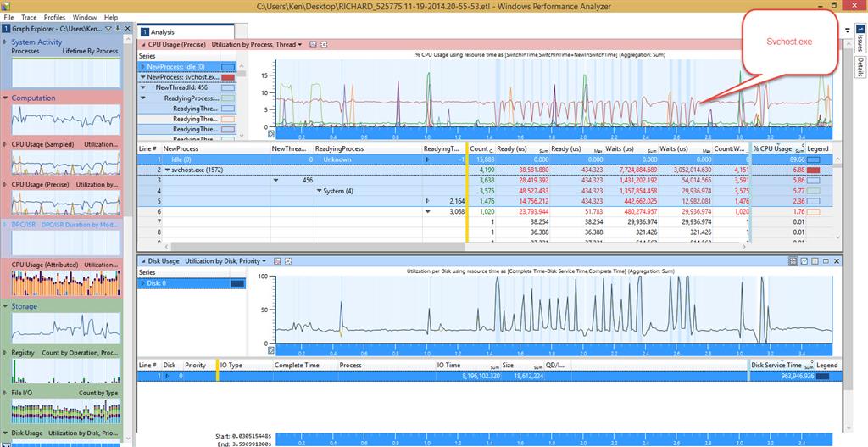
Task: Open Graph Explorer window position dropdown
Action: point(108,28)
